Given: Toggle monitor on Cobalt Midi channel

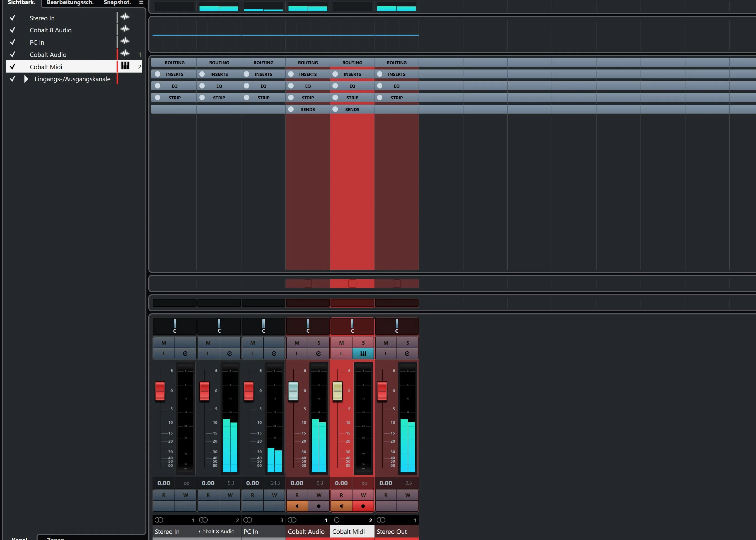Looking at the screenshot, I should (x=341, y=506).
